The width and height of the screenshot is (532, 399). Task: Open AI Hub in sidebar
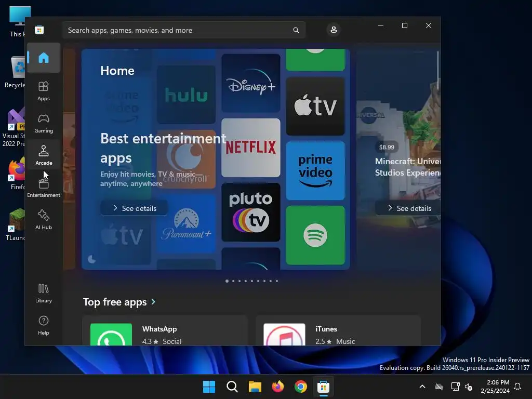coord(44,220)
